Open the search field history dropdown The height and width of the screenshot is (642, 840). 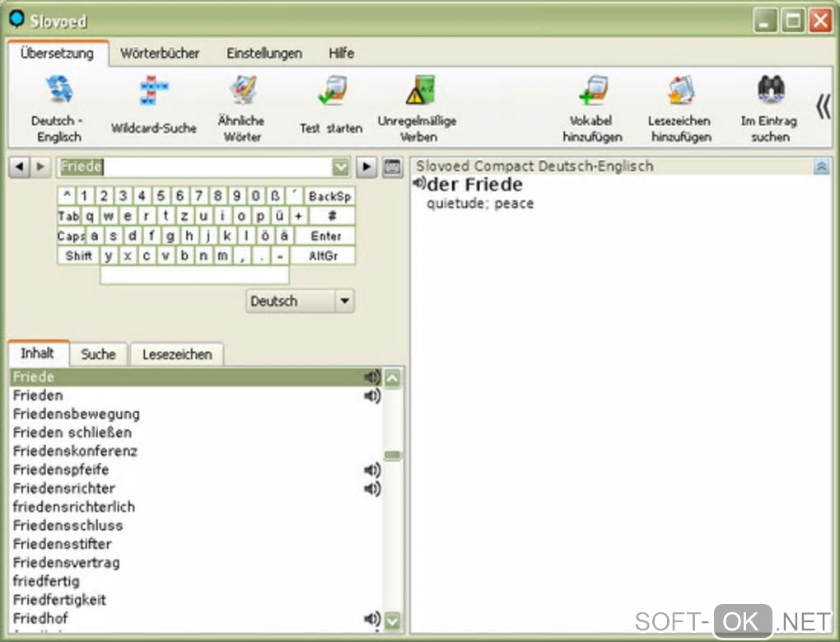pos(341,167)
